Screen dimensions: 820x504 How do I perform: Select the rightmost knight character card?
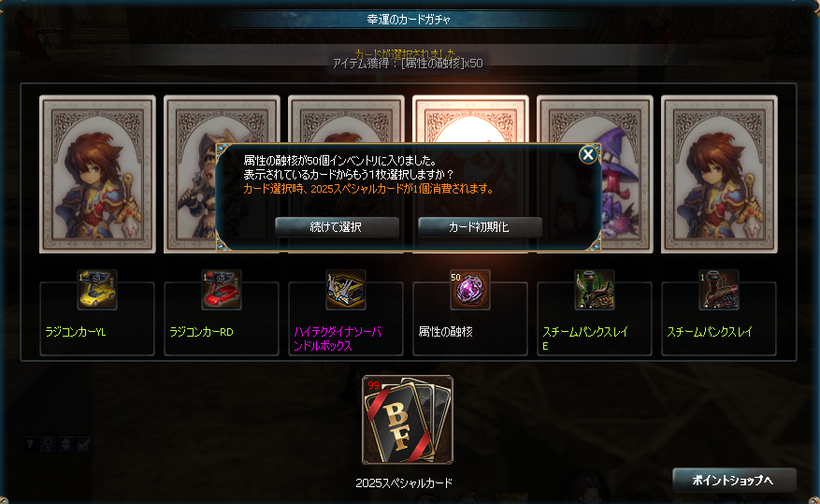[719, 174]
